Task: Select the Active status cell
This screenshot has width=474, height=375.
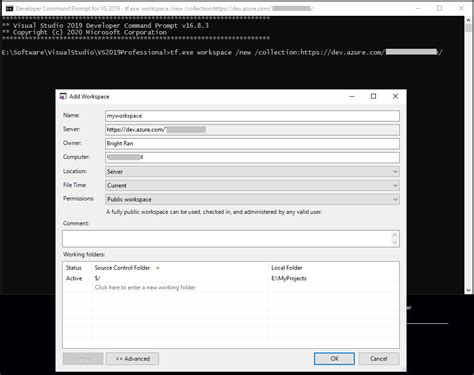Action: [74, 278]
